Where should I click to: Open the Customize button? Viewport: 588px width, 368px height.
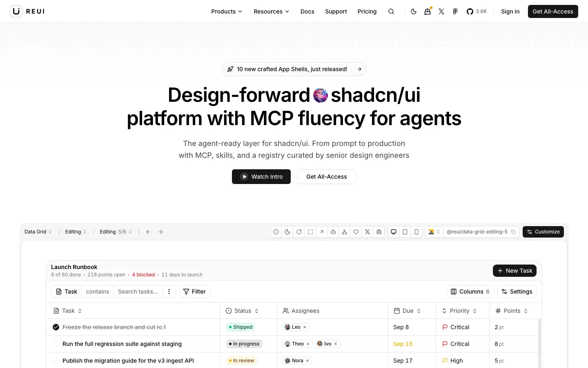click(543, 232)
